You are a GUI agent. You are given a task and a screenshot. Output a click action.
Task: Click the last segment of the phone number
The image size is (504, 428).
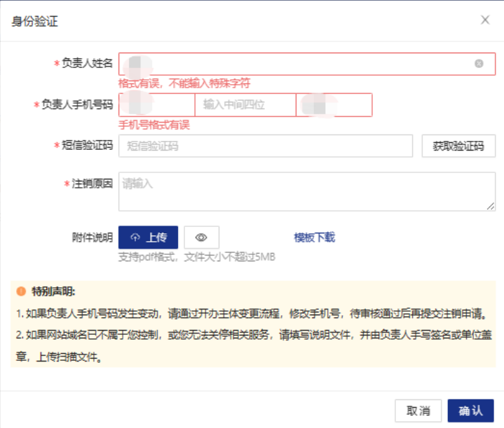(x=334, y=105)
